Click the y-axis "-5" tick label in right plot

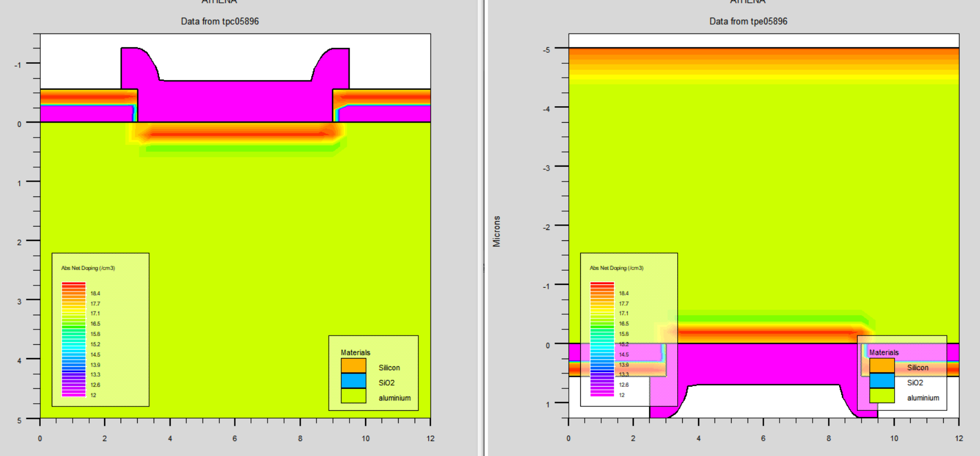pyautogui.click(x=546, y=50)
